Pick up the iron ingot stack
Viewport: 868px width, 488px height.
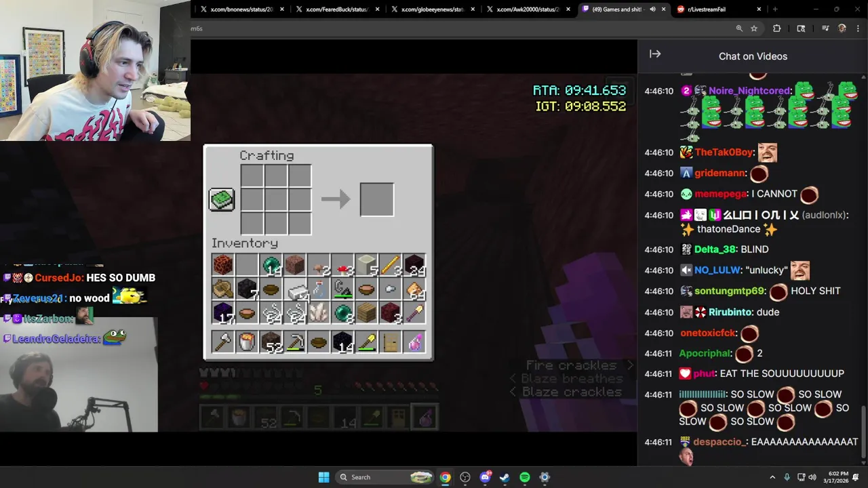[x=295, y=289]
